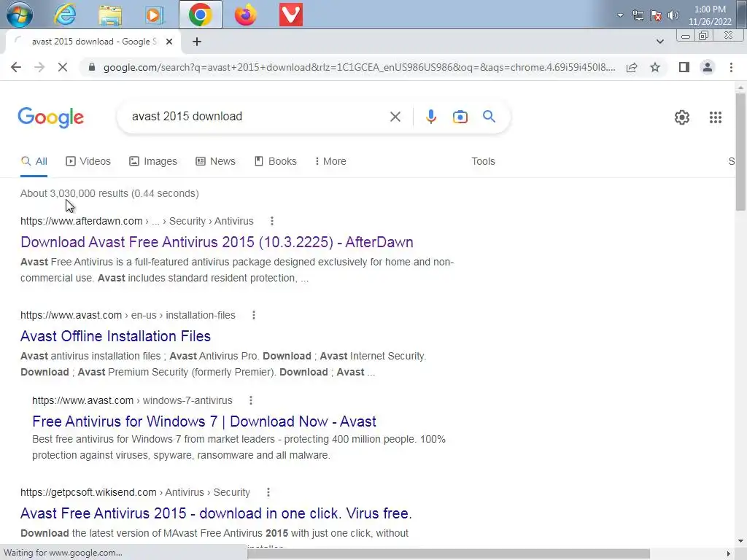Open Google quick settings gear
This screenshot has height=560, width=747.
[682, 117]
